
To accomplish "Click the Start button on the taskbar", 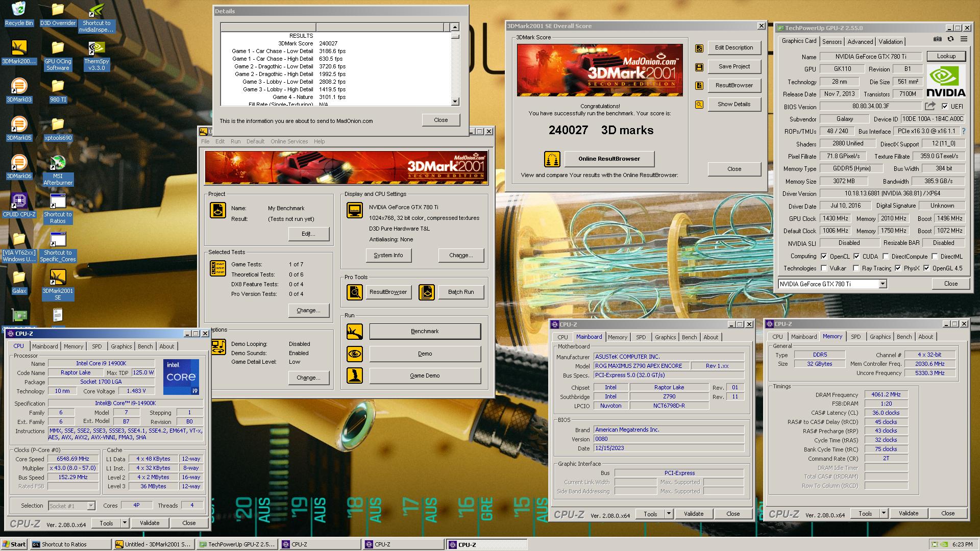I will (x=14, y=544).
